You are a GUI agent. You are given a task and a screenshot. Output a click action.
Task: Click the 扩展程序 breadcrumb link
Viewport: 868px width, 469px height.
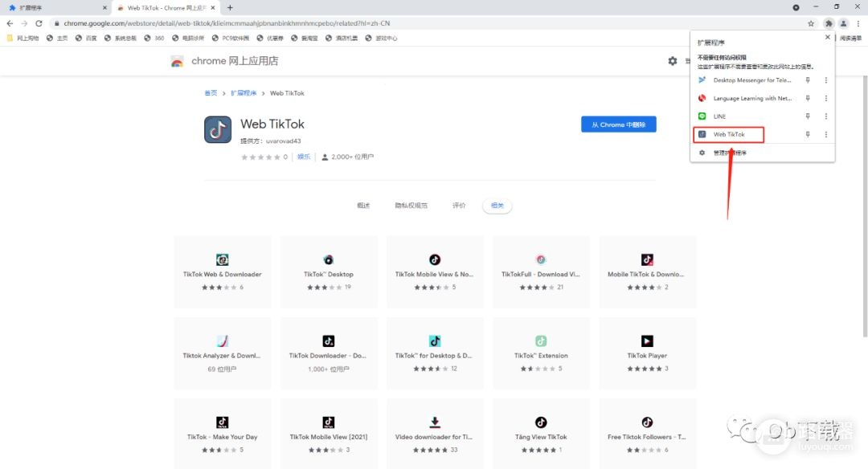(x=244, y=93)
